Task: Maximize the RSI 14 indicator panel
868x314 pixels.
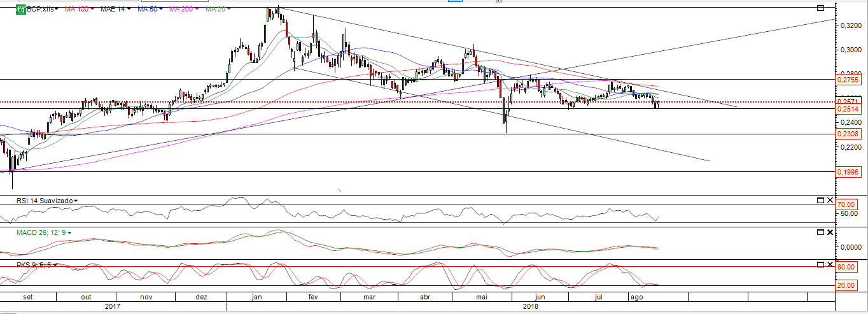Action: [x=820, y=201]
